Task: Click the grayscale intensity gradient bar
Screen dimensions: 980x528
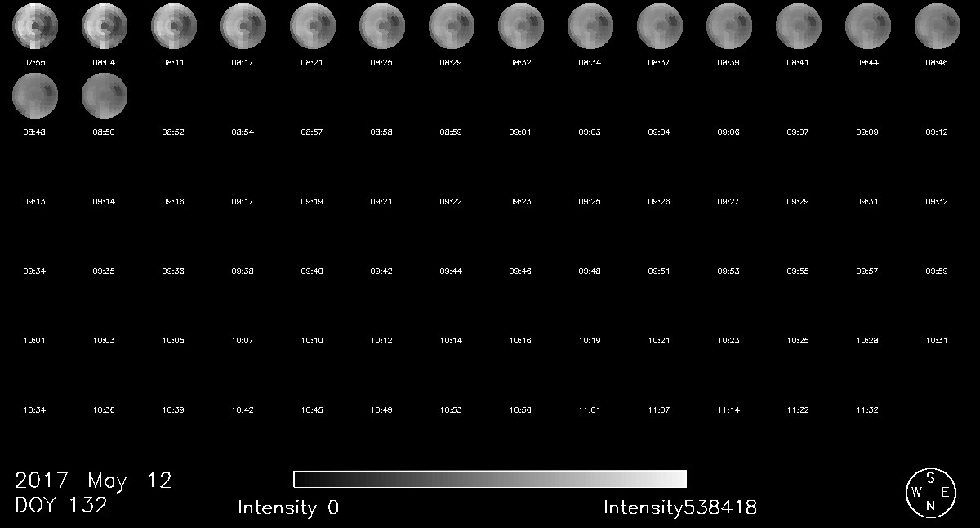Action: tap(489, 479)
